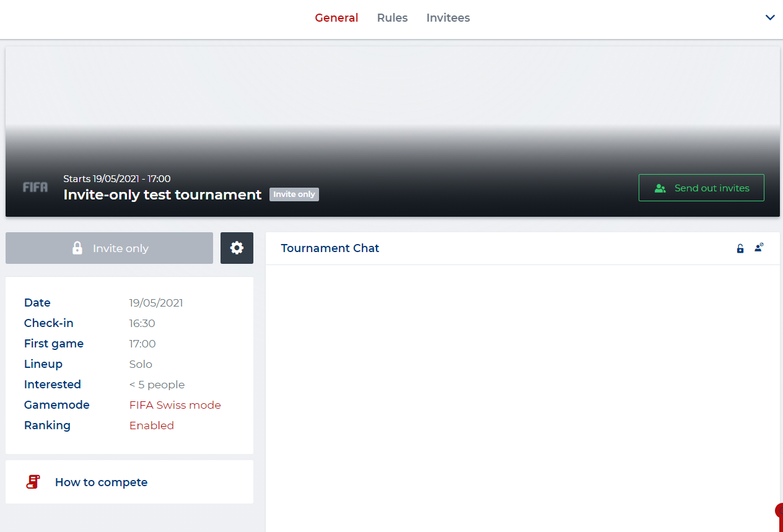Click the Tournament Chat heading
The image size is (783, 532).
coord(330,248)
